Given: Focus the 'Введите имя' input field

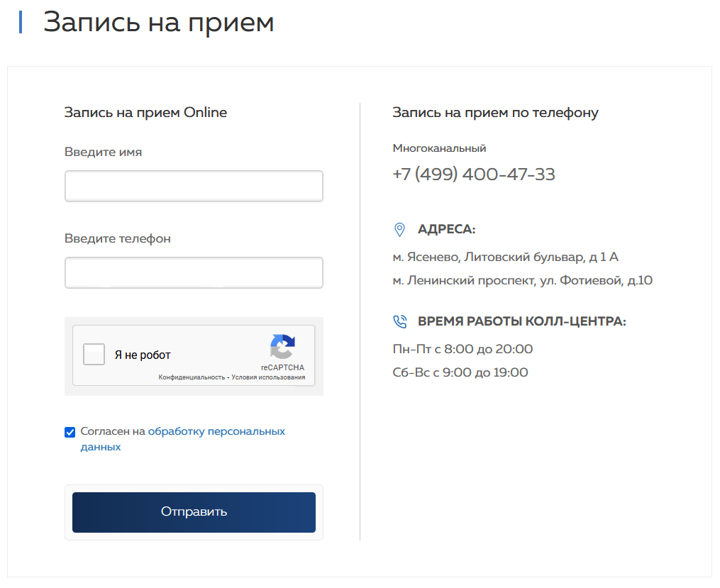Looking at the screenshot, I should pyautogui.click(x=194, y=187).
